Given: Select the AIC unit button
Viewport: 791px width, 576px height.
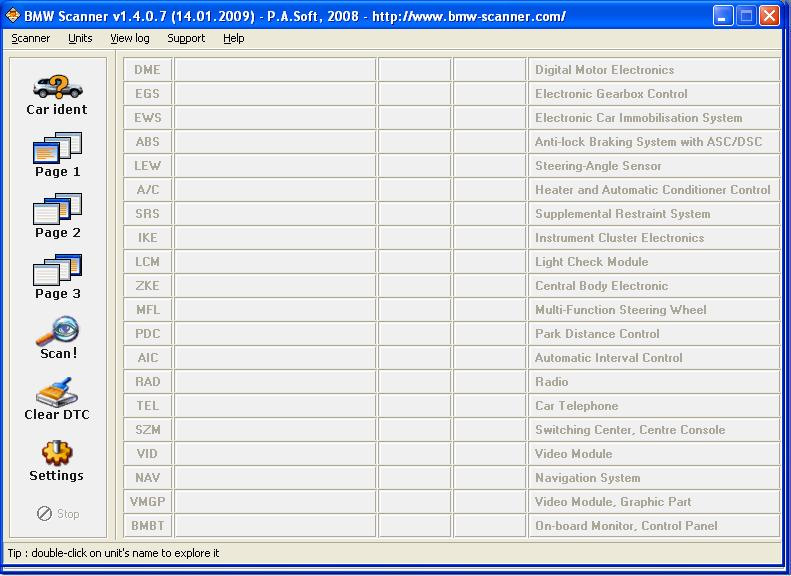Looking at the screenshot, I should [147, 358].
